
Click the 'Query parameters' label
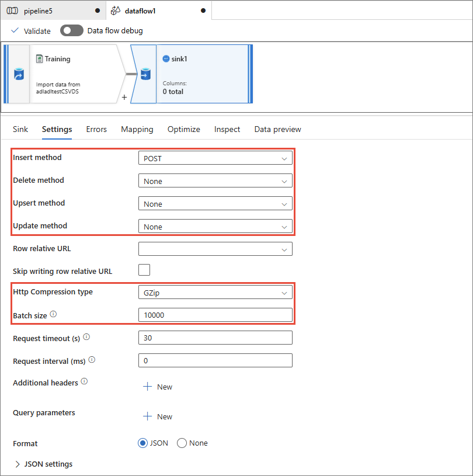[x=44, y=413]
